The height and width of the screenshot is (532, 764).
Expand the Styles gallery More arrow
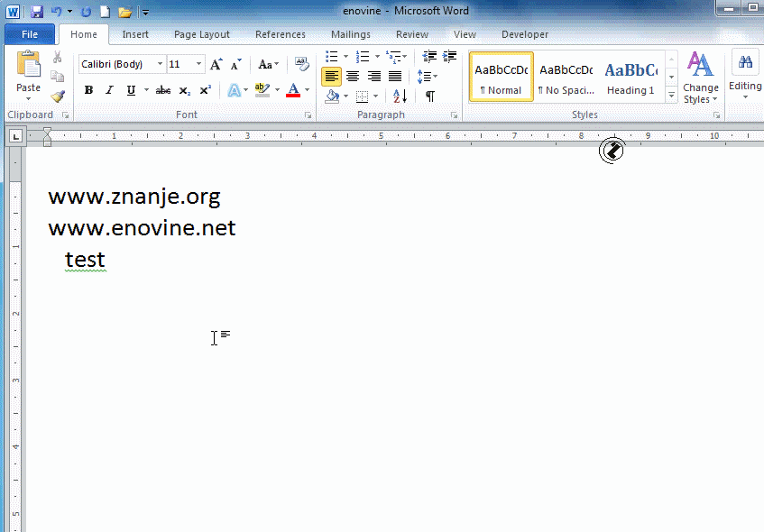[x=671, y=95]
